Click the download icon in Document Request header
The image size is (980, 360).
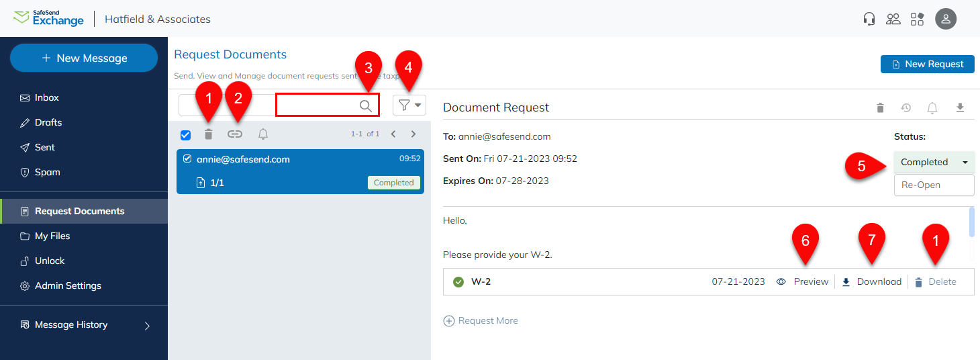click(x=960, y=107)
